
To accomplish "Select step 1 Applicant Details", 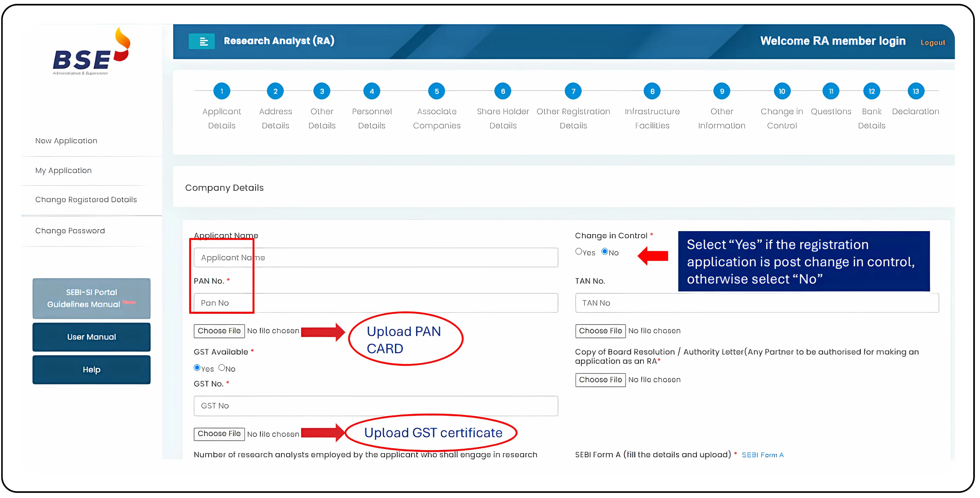I will (x=222, y=91).
